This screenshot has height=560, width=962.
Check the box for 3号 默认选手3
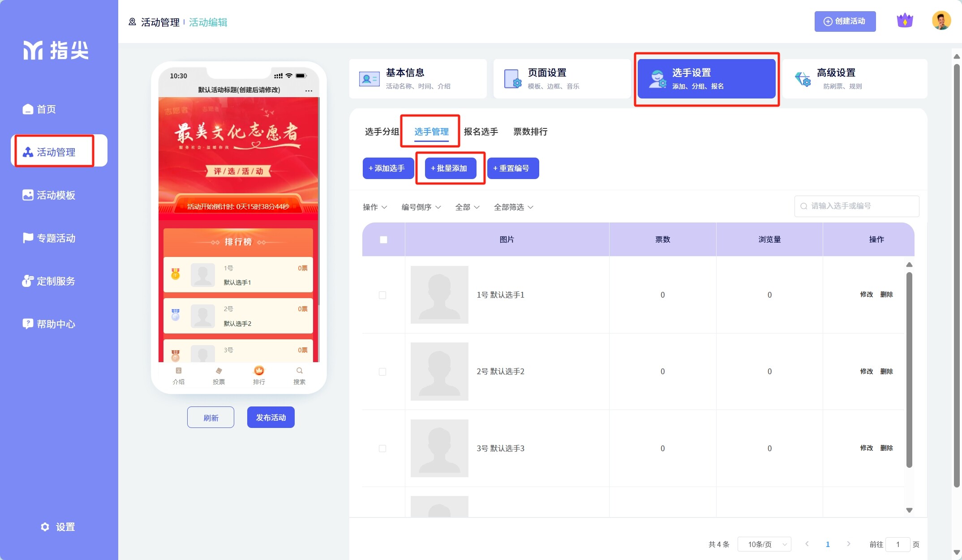pos(382,449)
